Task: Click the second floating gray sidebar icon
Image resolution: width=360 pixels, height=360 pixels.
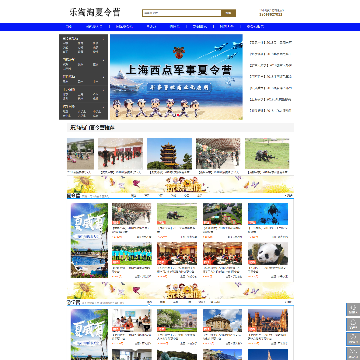Action: click(353, 324)
